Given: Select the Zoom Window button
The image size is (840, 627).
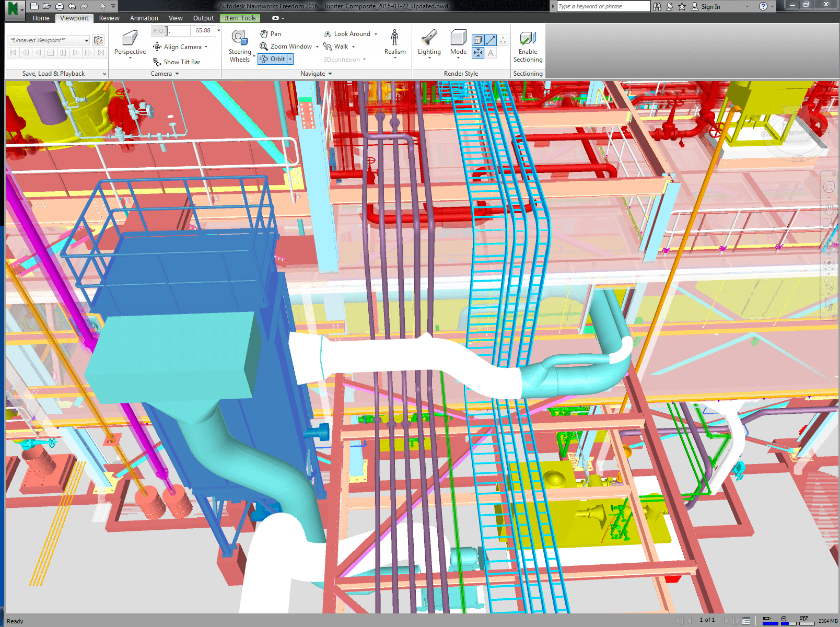Looking at the screenshot, I should pyautogui.click(x=286, y=47).
